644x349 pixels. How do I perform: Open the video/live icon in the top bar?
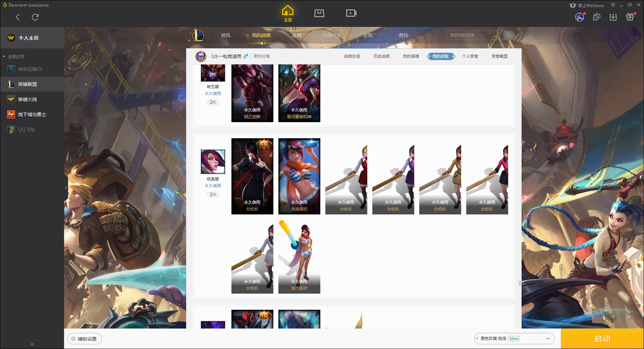point(351,13)
